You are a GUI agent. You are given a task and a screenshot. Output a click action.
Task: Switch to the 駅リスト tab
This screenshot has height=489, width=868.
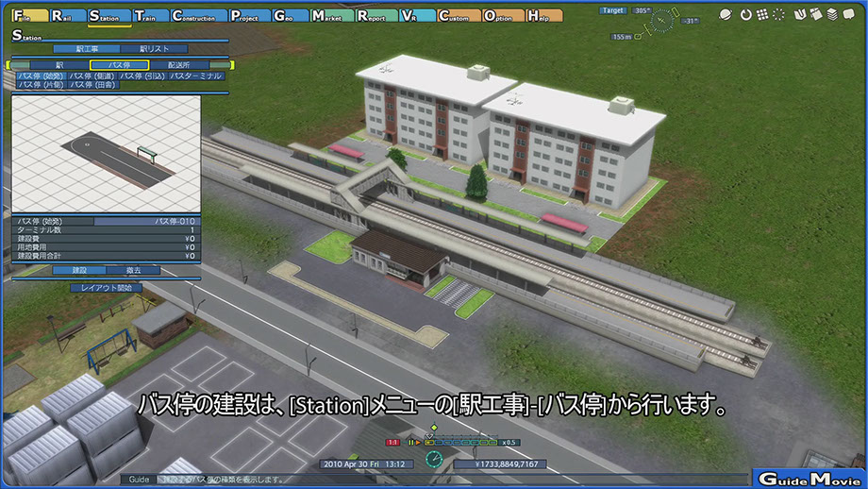coord(155,48)
